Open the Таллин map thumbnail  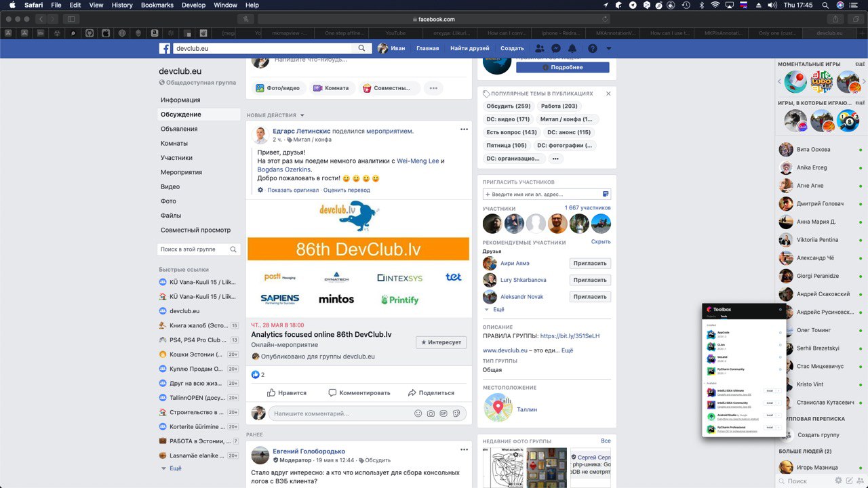[x=498, y=407]
